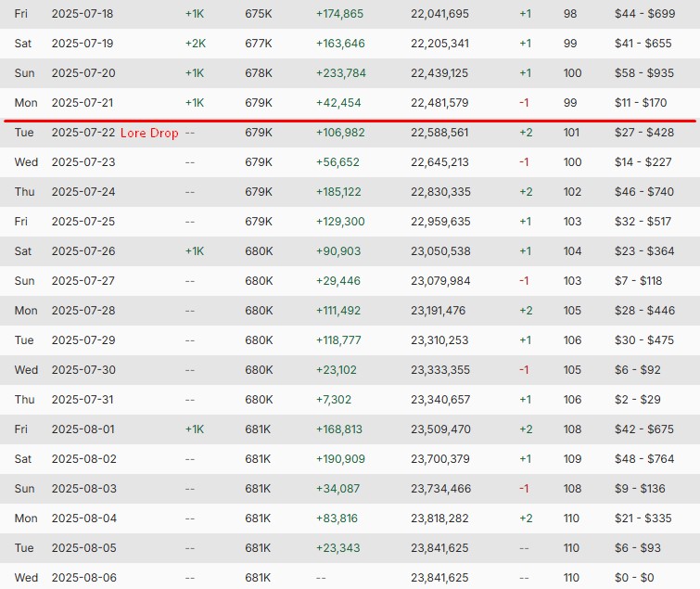Click earnings $27 - $428

tap(644, 133)
